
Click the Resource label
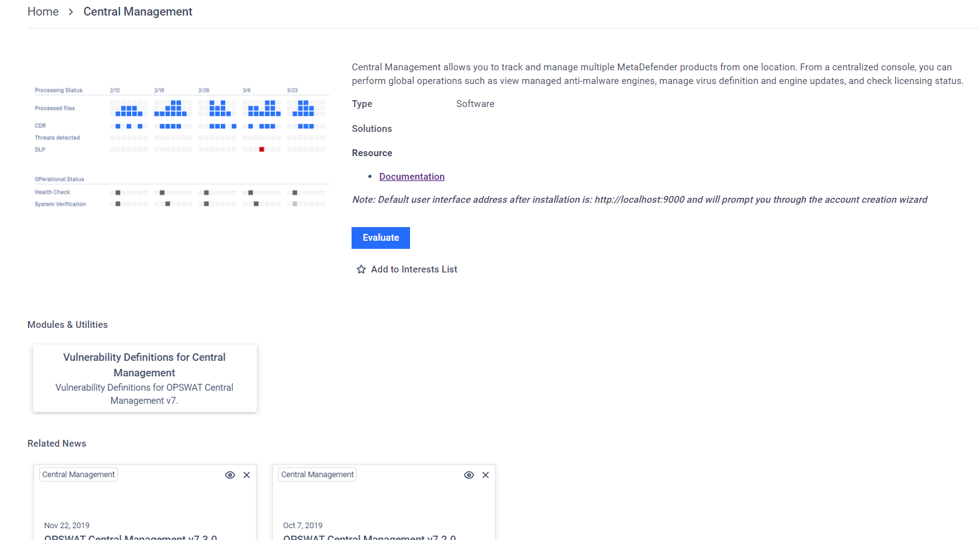[x=372, y=153]
